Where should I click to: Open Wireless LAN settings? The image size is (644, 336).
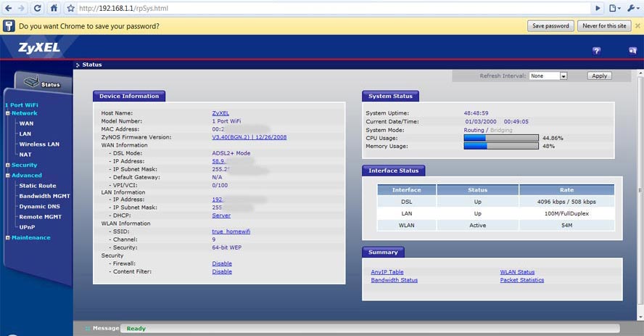click(x=39, y=144)
